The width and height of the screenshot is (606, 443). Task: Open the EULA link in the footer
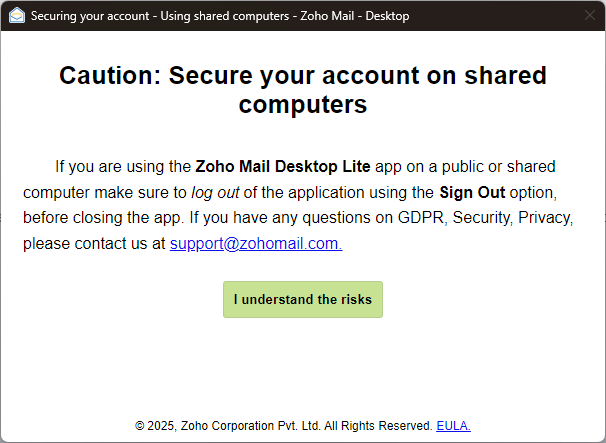[453, 425]
